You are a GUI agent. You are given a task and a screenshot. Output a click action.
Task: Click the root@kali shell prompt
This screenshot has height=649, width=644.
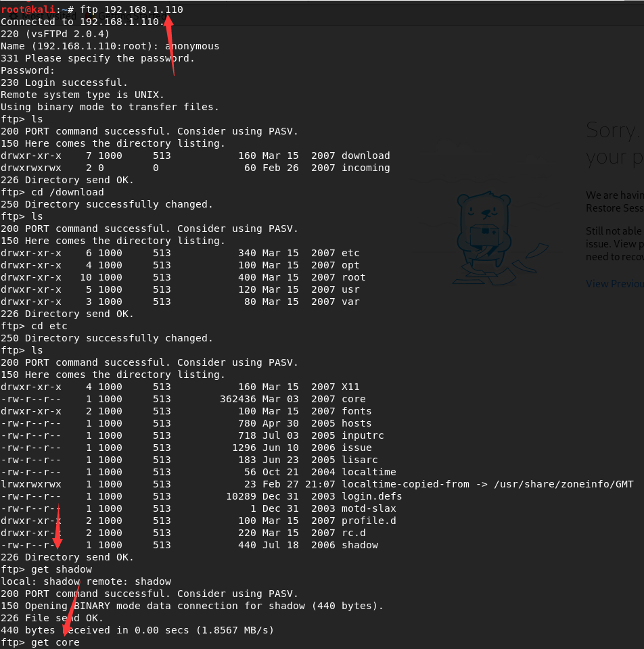(x=37, y=9)
